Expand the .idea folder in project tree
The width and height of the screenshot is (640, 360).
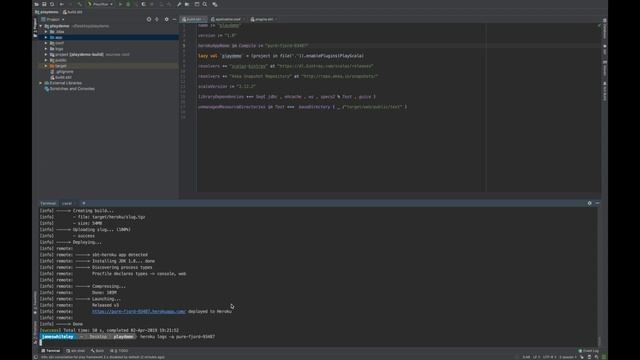(x=46, y=32)
